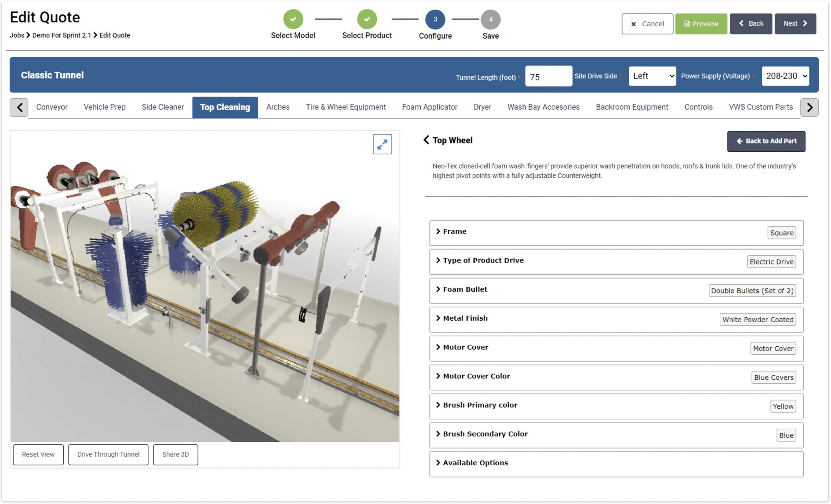Click the step 3 Configure circle
The height and width of the screenshot is (504, 831).
click(x=435, y=19)
